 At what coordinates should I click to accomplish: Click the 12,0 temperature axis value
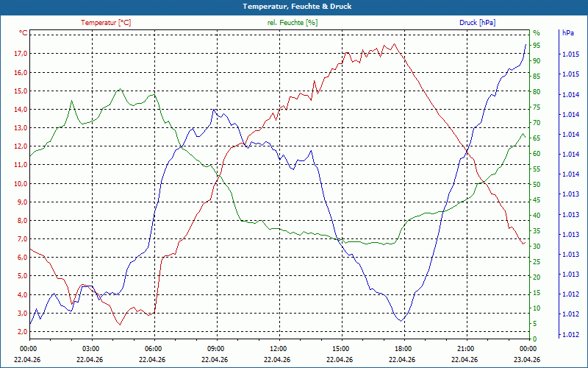21,146
